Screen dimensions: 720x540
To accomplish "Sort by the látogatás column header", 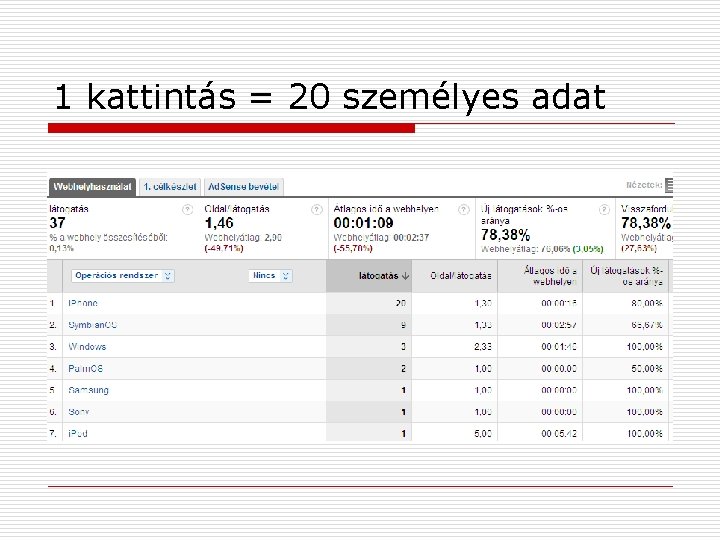I will click(369, 276).
